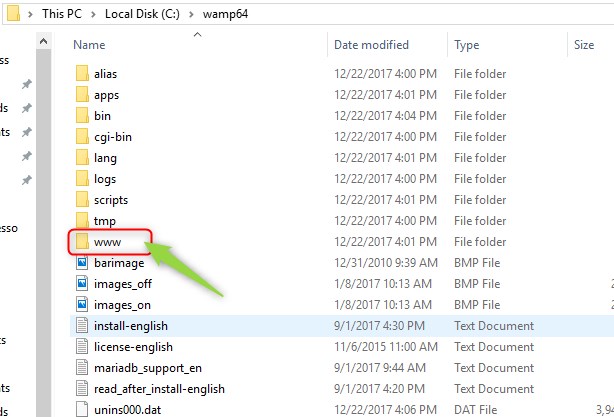This screenshot has width=614, height=417.
Task: Click the images_off BMP file icon
Action: coord(82,283)
